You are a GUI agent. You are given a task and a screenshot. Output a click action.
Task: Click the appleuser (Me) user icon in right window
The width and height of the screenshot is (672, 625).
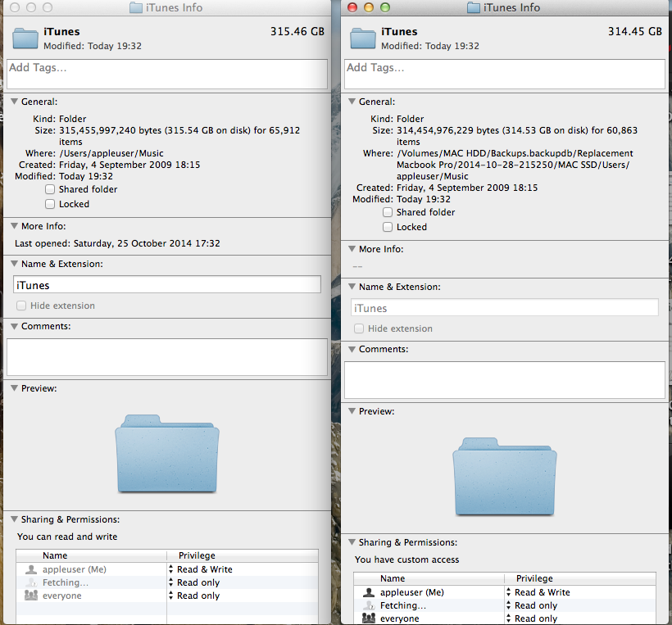[369, 592]
